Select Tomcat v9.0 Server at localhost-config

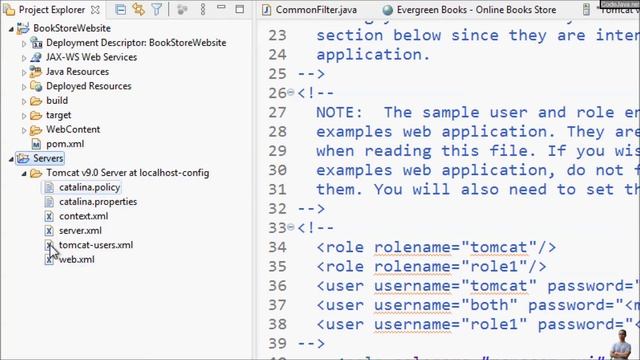point(128,173)
